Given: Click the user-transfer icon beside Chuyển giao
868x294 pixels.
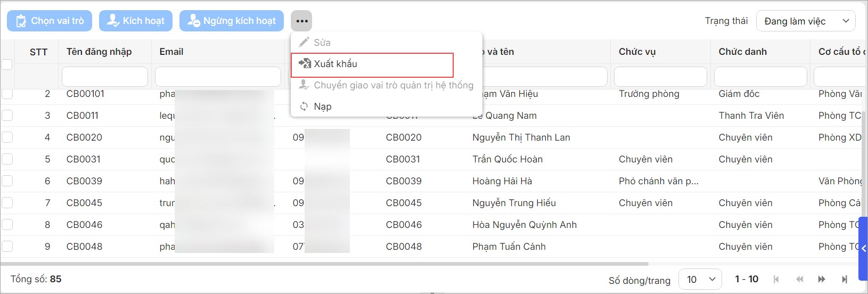Looking at the screenshot, I should coord(304,85).
